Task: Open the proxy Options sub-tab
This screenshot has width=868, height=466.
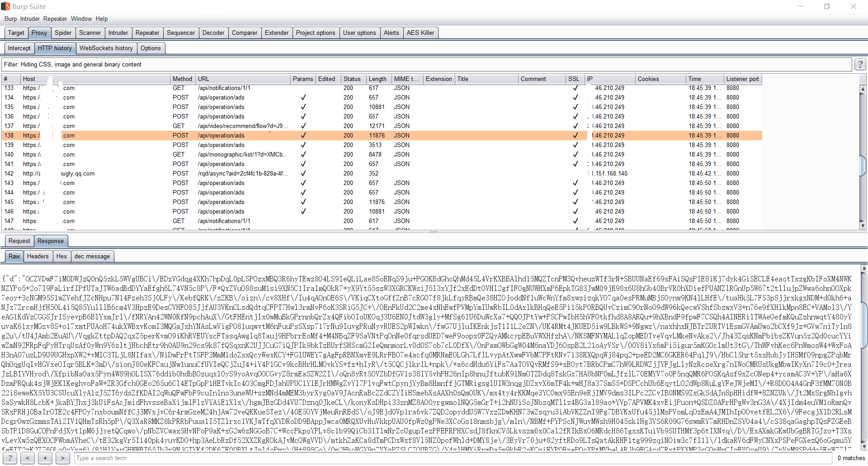Action: click(x=151, y=48)
